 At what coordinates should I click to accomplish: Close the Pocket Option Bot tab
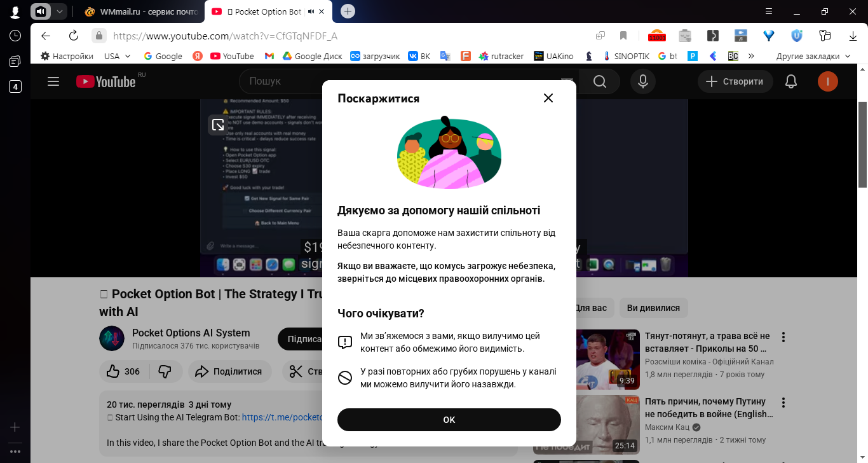[322, 11]
